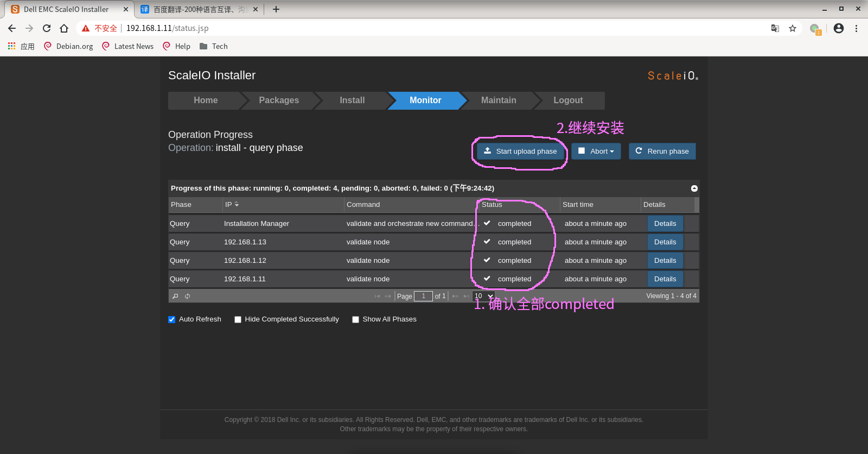The height and width of the screenshot is (454, 868).
Task: Open Details for 192.168.1.11 row
Action: (665, 279)
